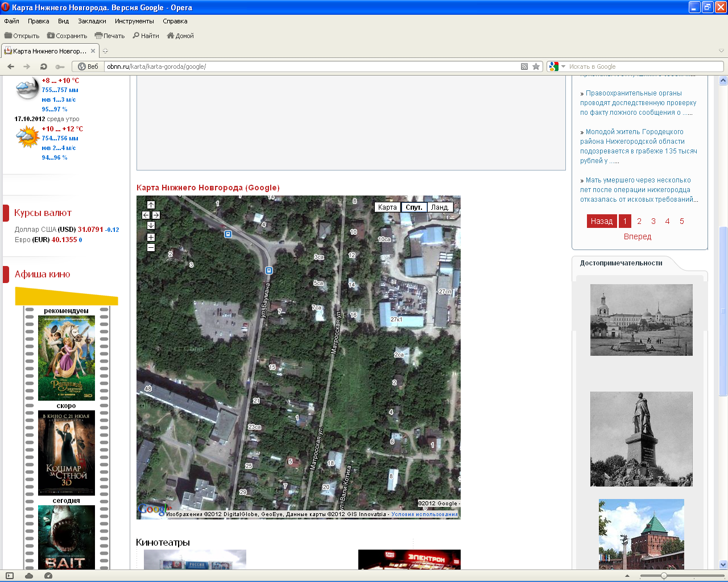The height and width of the screenshot is (582, 728).
Task: Switch map to Карта view
Action: point(387,207)
